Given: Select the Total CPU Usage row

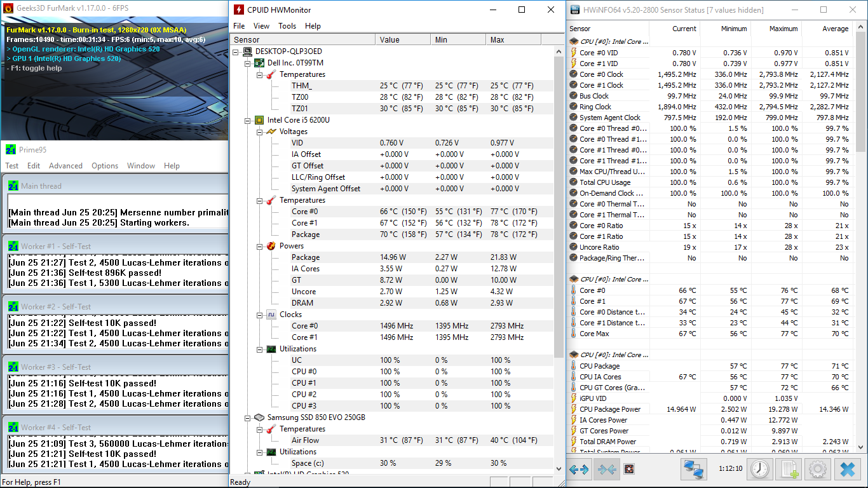Looking at the screenshot, I should pyautogui.click(x=710, y=182).
